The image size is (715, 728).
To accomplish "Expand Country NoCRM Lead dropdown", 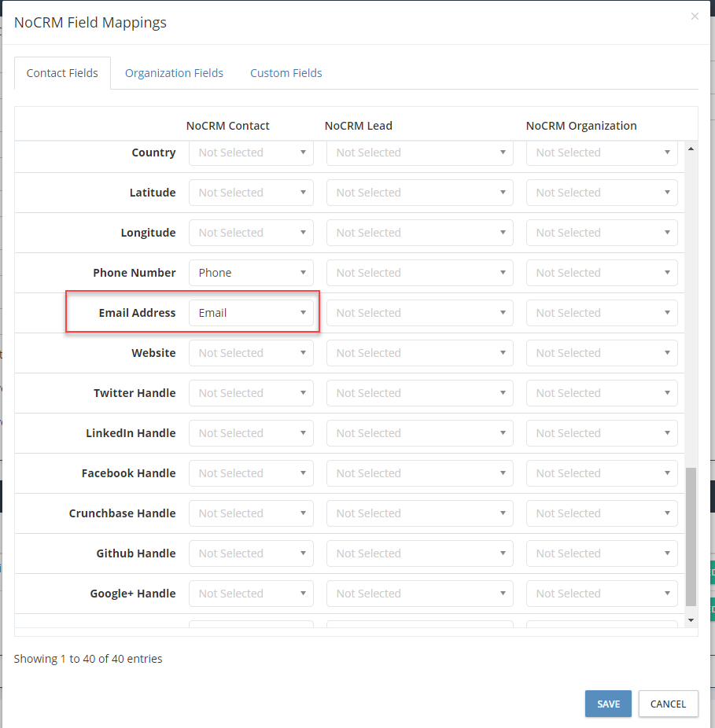I will tap(419, 153).
